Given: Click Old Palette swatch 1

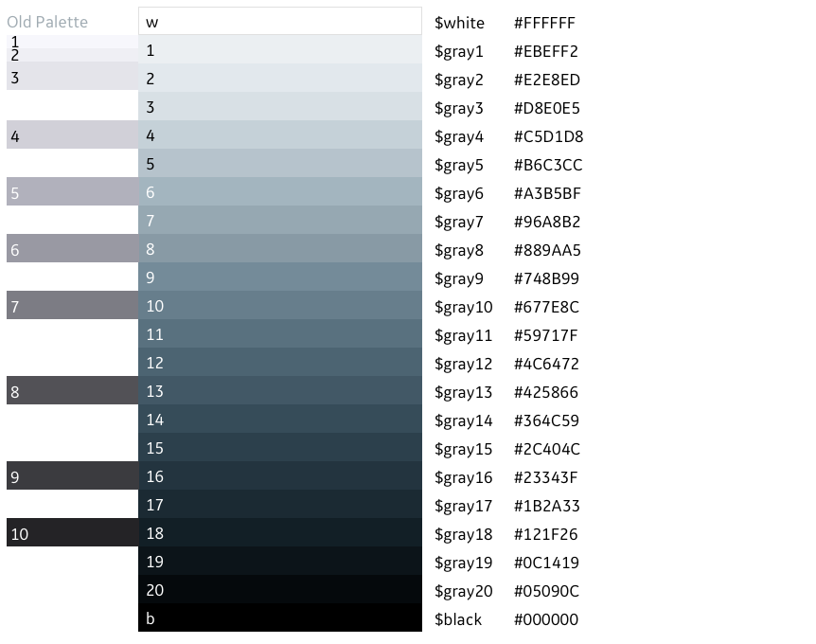Looking at the screenshot, I should (x=72, y=42).
